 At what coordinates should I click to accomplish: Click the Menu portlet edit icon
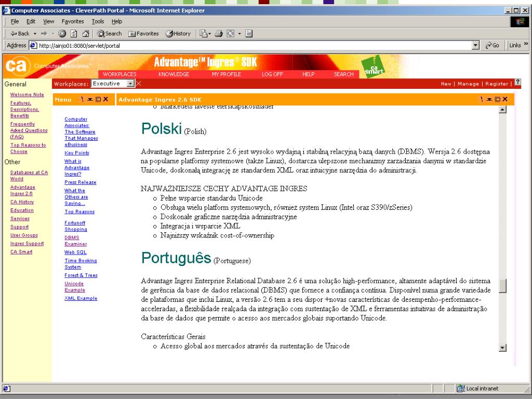pyautogui.click(x=82, y=99)
